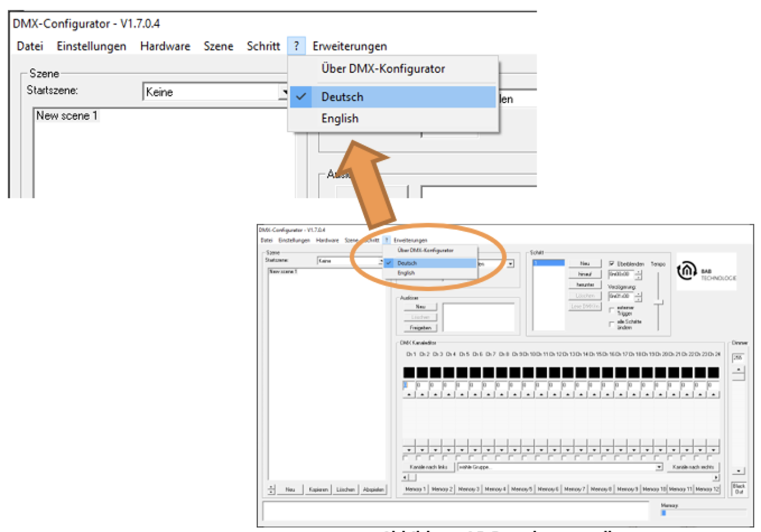Screen dimensions: 761x532
Task: Open the Szene menu in the enlarged view
Action: (x=218, y=46)
